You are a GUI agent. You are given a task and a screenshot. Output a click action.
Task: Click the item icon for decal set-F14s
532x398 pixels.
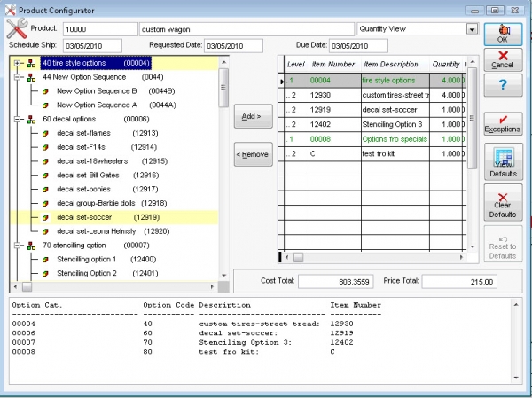click(45, 148)
